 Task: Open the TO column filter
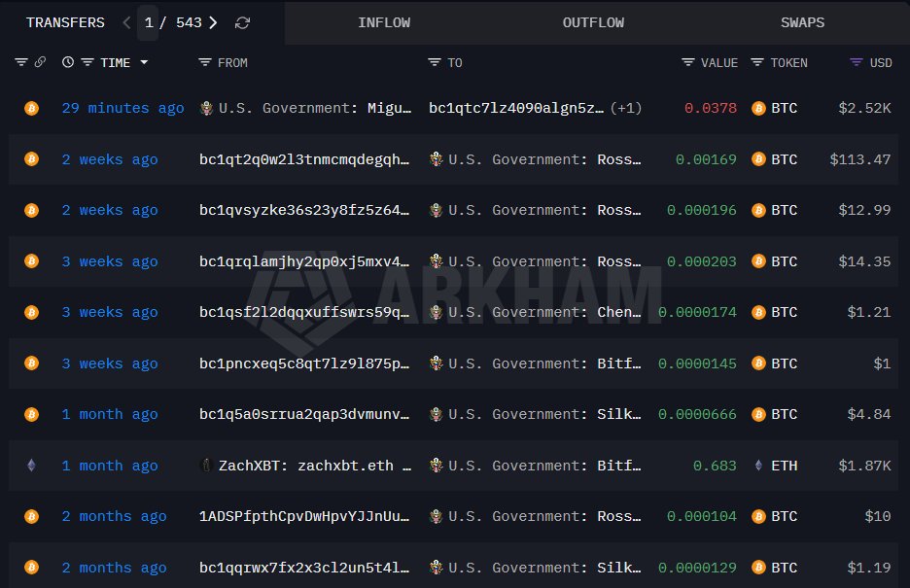(435, 62)
